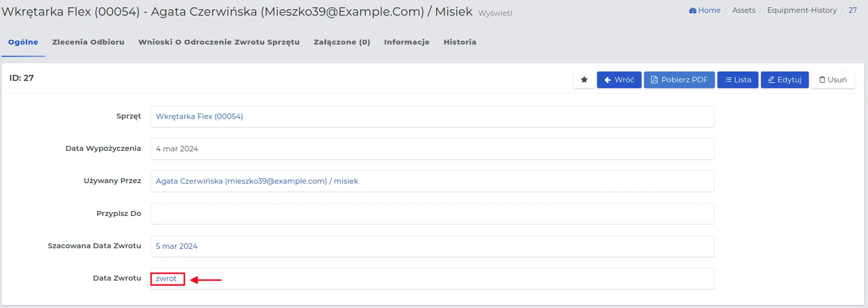Click the Data Wypożyczenia value 4 mar 2024

coord(177,149)
